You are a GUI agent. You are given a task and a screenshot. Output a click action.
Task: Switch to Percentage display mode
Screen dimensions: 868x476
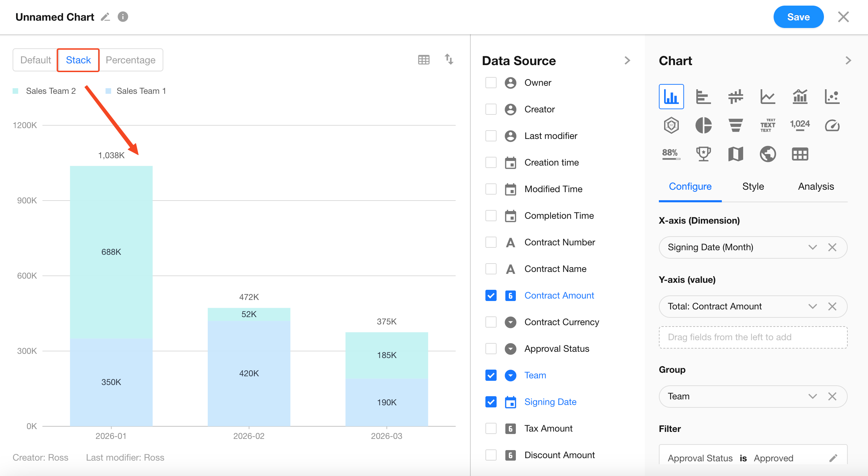coord(130,60)
